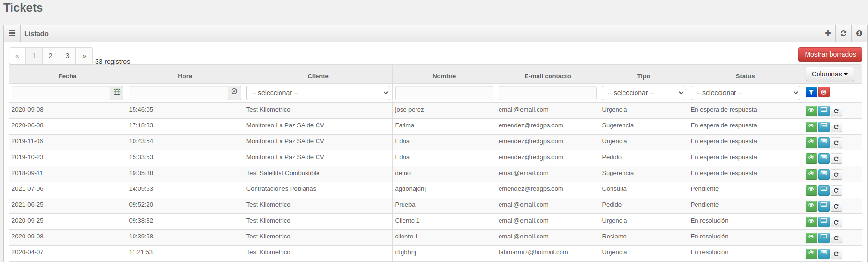Image resolution: width=868 pixels, height=262 pixels.
Task: View rftgbhnj ticket using the eye icon
Action: click(811, 253)
